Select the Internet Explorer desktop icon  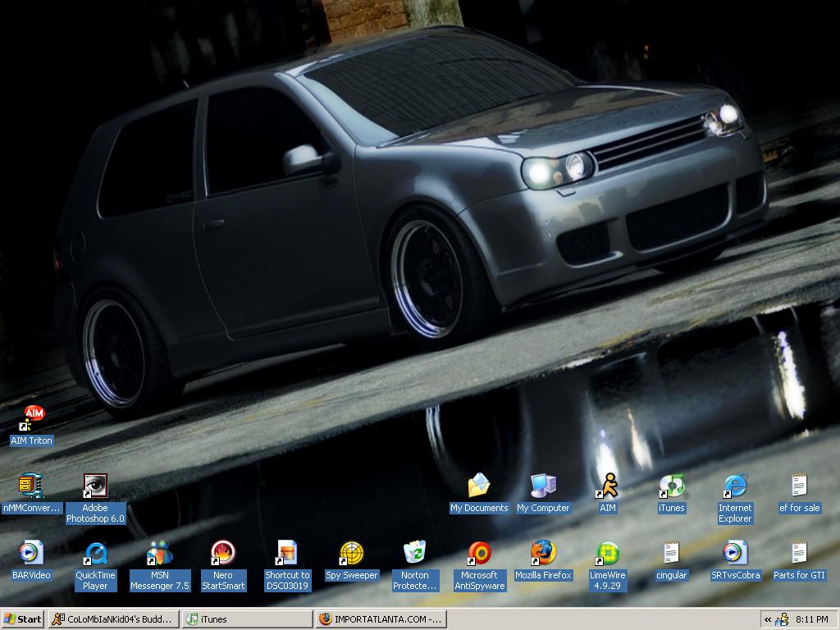coord(735,486)
